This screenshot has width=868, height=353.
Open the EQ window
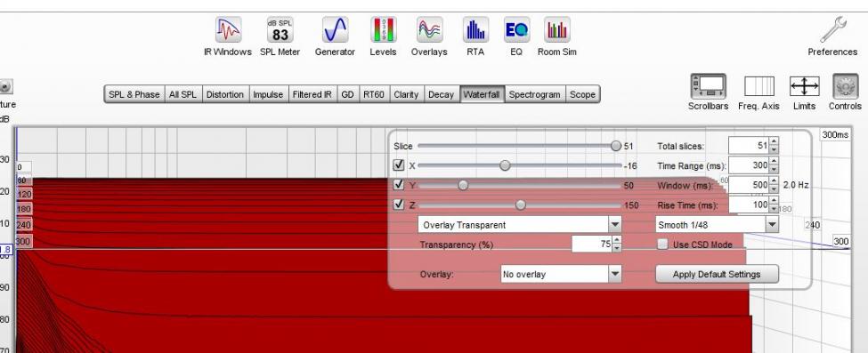point(516,30)
